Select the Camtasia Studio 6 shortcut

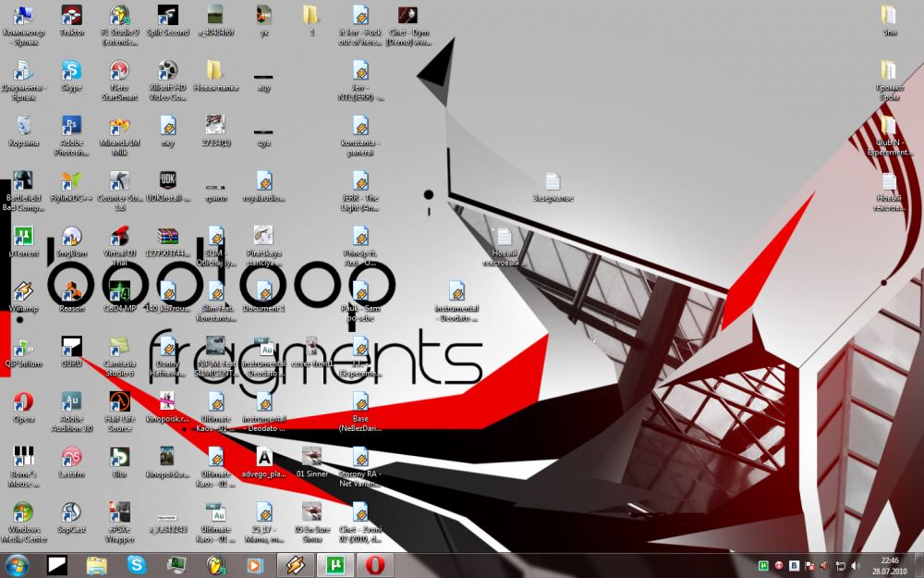(x=119, y=357)
